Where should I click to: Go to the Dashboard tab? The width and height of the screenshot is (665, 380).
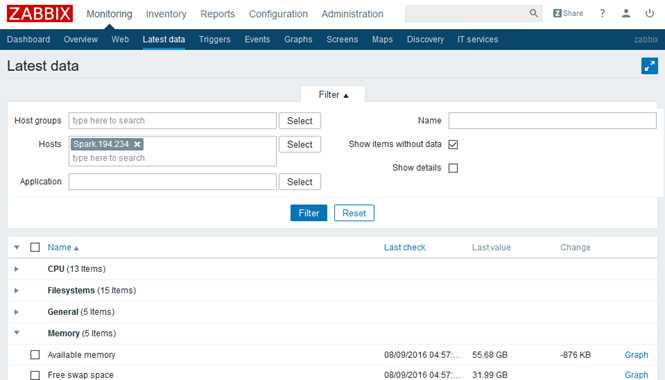pyautogui.click(x=28, y=39)
